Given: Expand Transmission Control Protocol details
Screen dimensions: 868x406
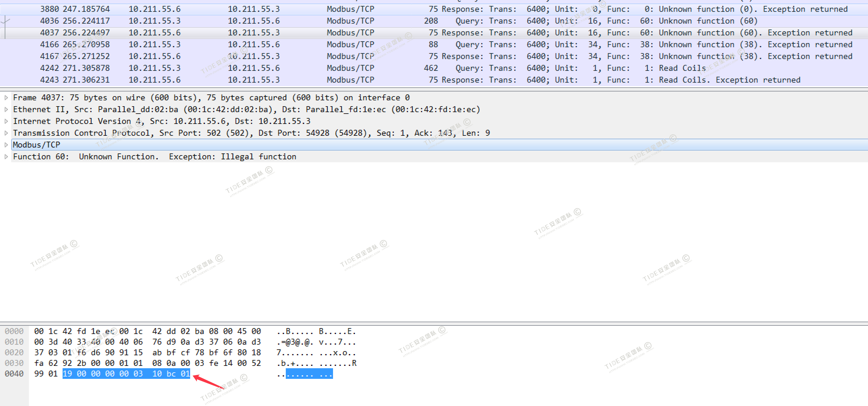Looking at the screenshot, I should 6,133.
